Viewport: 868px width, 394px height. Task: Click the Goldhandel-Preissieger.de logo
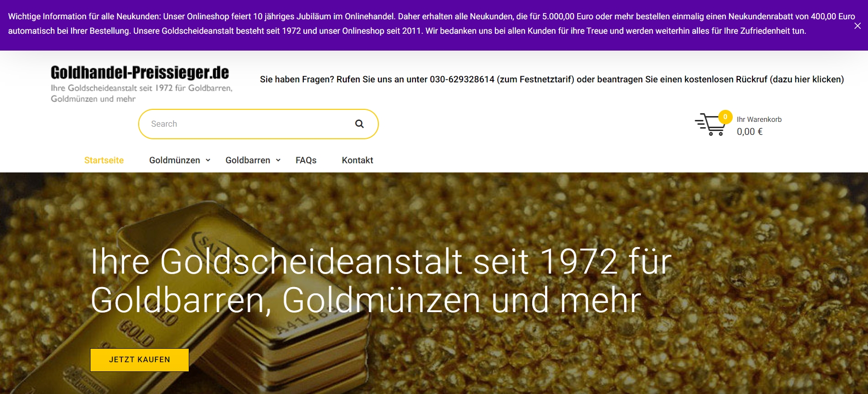pyautogui.click(x=140, y=73)
